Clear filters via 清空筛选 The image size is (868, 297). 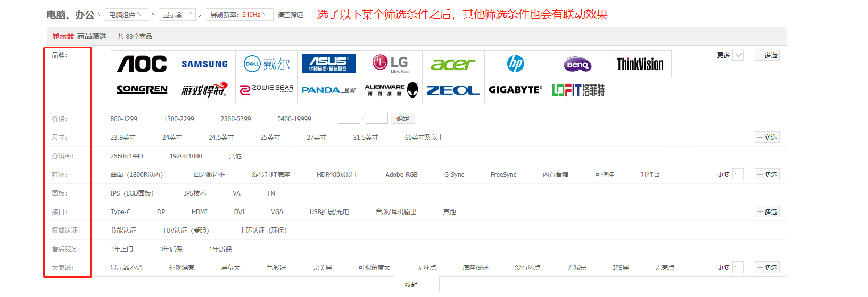(290, 15)
